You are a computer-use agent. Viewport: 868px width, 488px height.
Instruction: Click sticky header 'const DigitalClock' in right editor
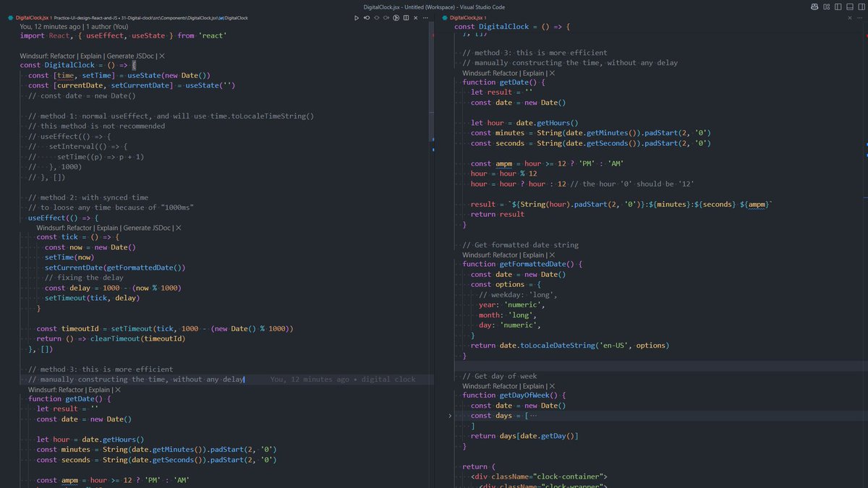(x=513, y=27)
